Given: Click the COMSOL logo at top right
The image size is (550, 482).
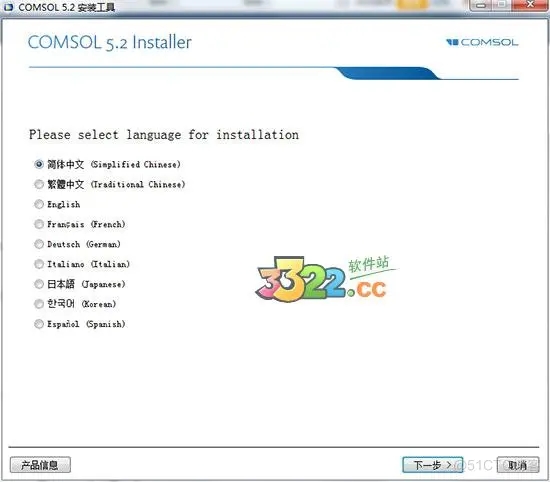Looking at the screenshot, I should click(482, 42).
